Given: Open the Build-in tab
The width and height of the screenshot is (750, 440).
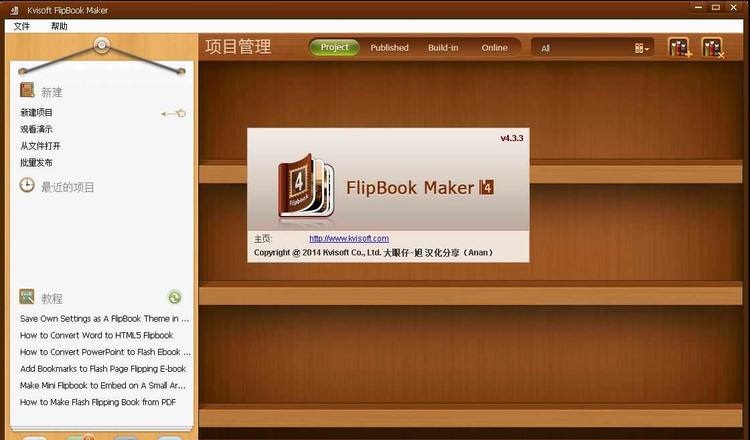Looking at the screenshot, I should pyautogui.click(x=443, y=48).
